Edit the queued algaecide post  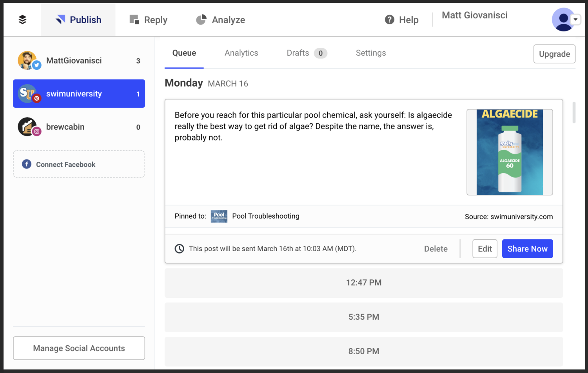click(x=485, y=249)
